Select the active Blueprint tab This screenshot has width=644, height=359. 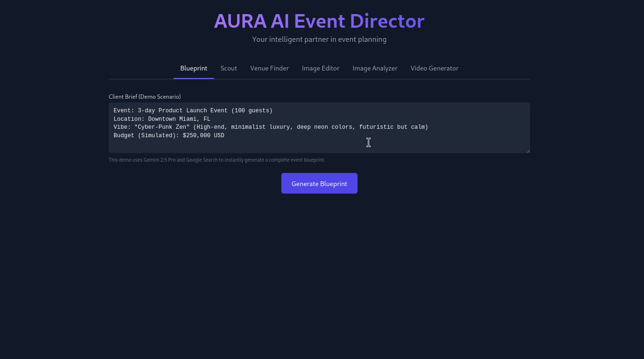(x=193, y=68)
